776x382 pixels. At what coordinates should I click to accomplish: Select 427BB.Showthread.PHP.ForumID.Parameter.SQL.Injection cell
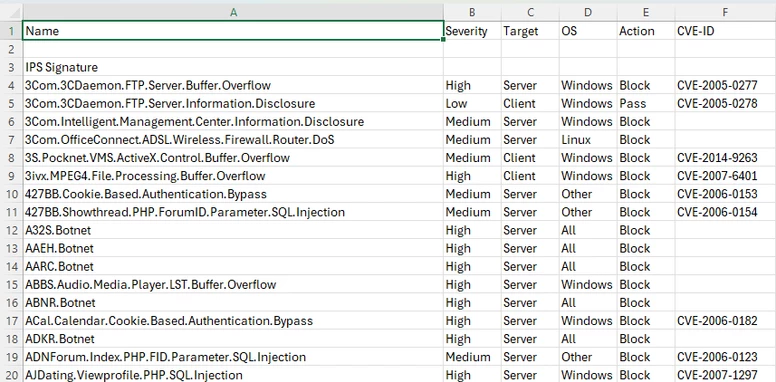[233, 212]
